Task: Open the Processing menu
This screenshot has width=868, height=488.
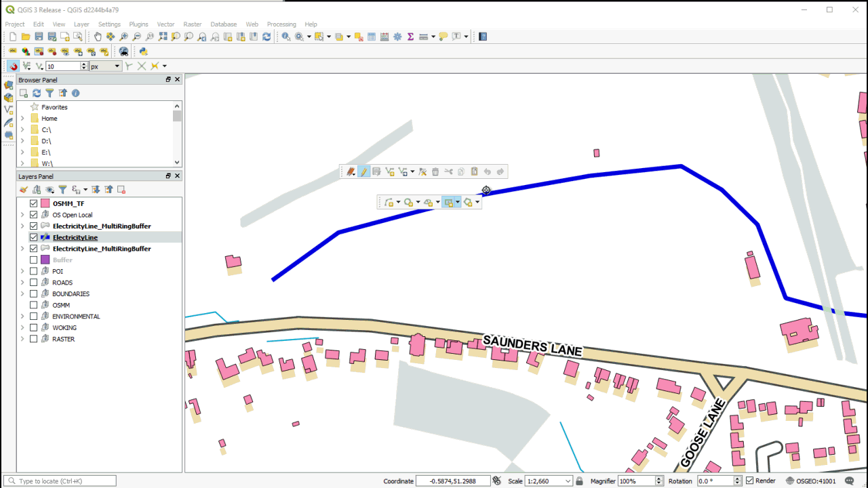Action: click(x=281, y=24)
